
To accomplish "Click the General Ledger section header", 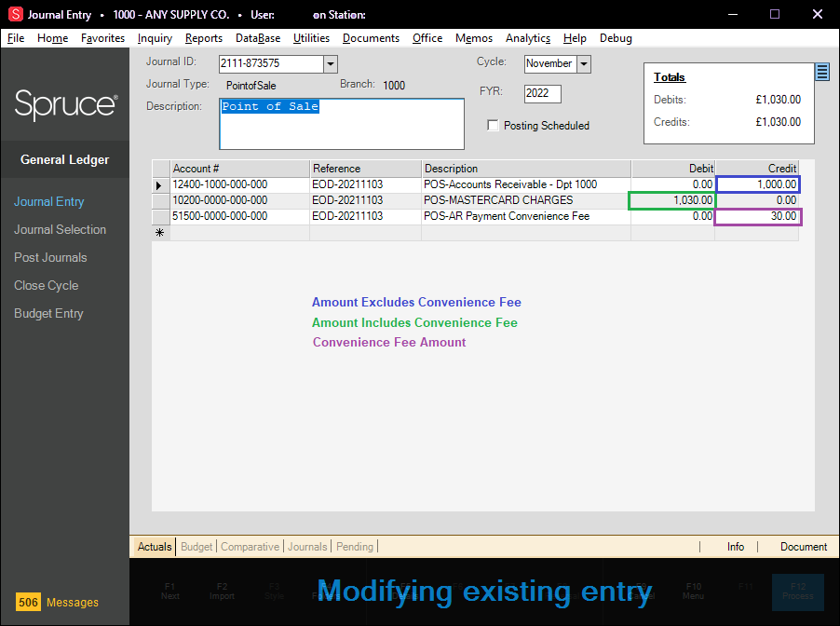I will (65, 159).
